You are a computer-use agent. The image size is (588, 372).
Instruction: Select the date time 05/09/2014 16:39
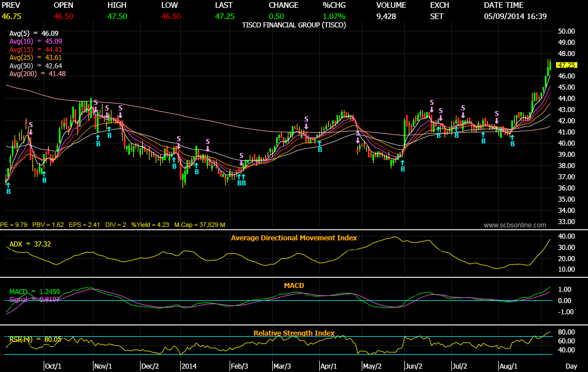tap(515, 16)
